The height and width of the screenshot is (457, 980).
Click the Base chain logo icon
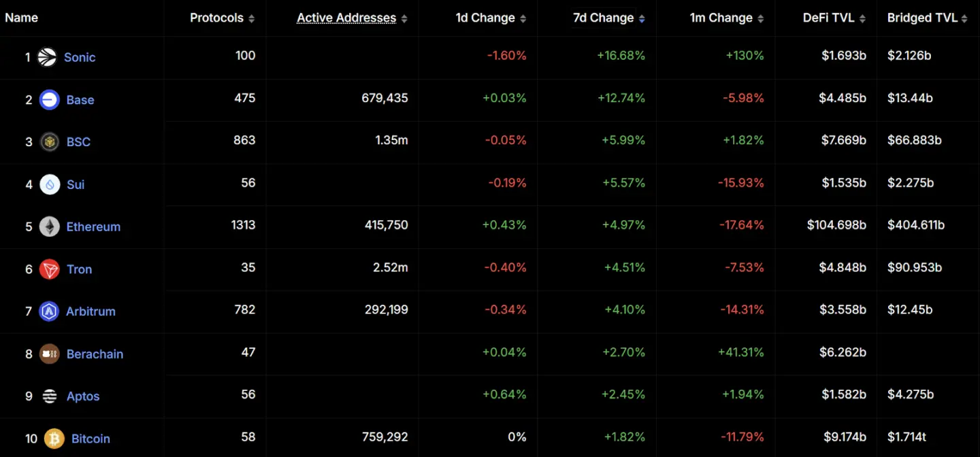[49, 100]
